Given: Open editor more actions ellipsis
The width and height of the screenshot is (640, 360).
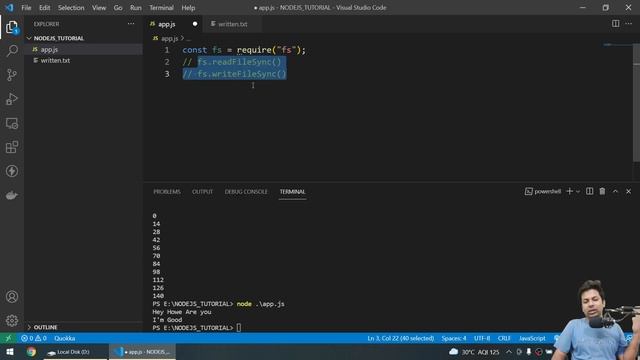Looking at the screenshot, I should pyautogui.click(x=629, y=24).
